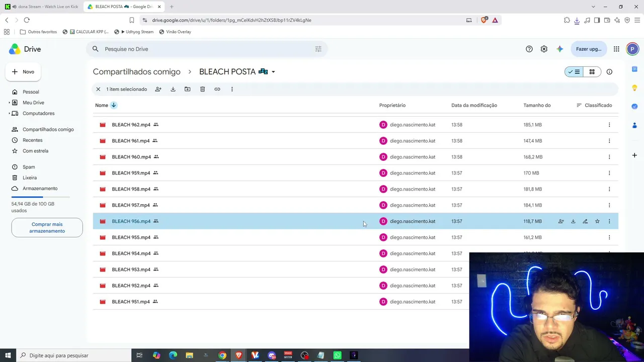Viewport: 644px width, 362px height.
Task: Click Comprar mais armazenamento button
Action: tap(47, 228)
